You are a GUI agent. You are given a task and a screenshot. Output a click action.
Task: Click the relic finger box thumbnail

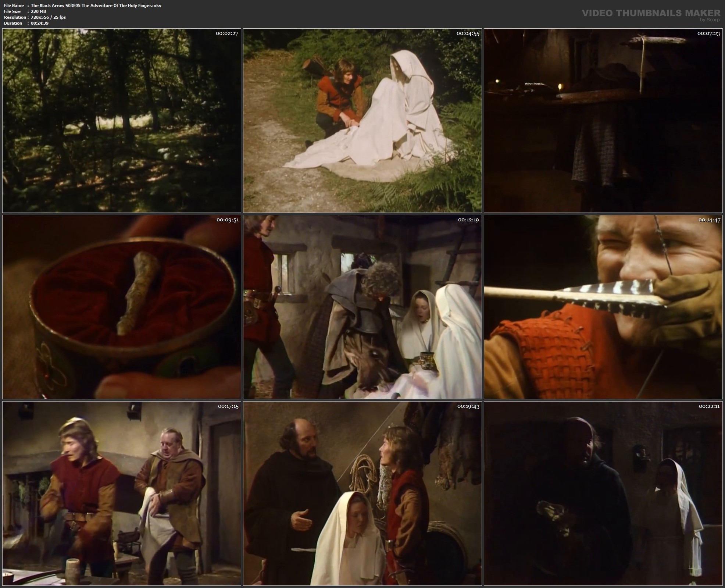click(x=121, y=307)
